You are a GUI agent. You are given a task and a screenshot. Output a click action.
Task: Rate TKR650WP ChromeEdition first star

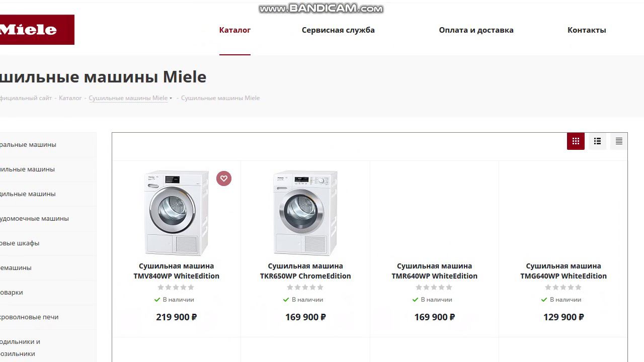coord(290,288)
